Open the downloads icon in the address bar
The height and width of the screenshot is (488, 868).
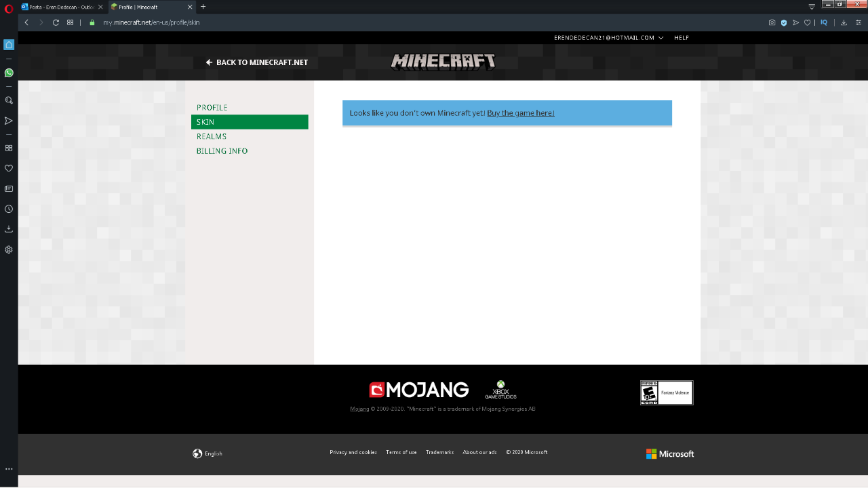click(844, 22)
